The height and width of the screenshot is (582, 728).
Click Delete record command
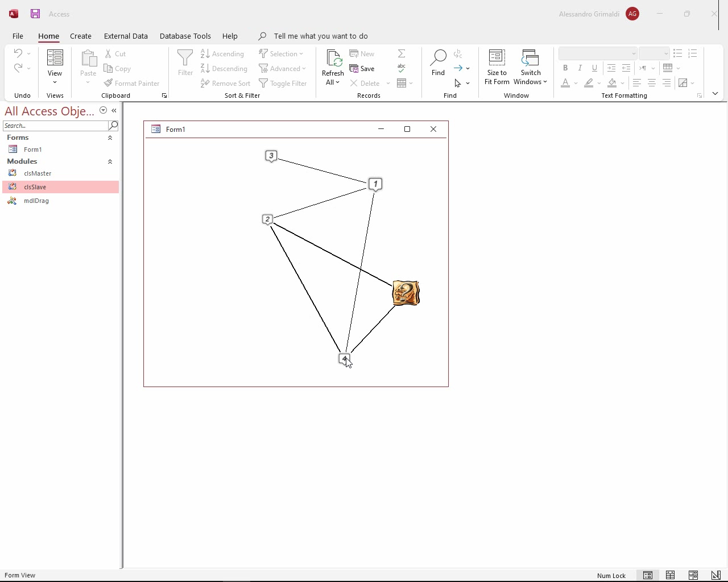[x=365, y=83]
